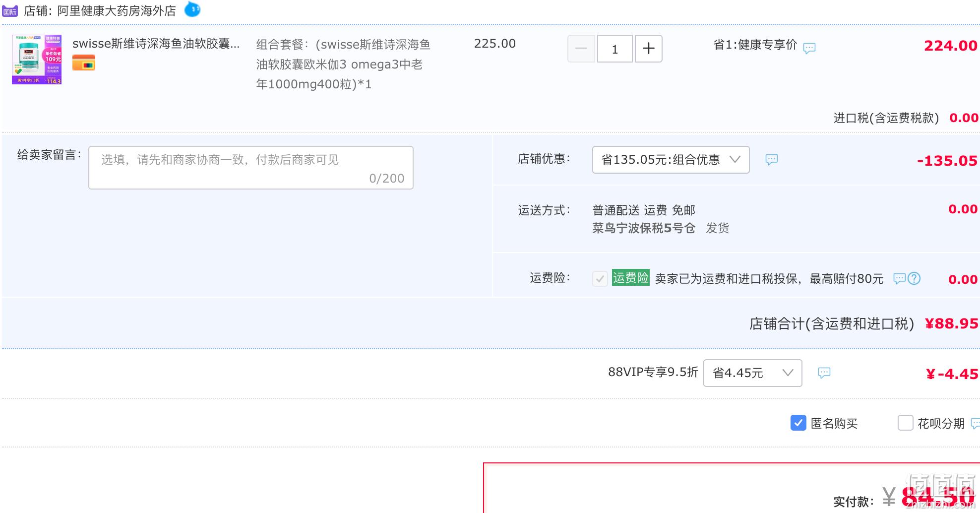Click the 组合套餐 package description text
Viewport: 980px width, 513px height.
pyautogui.click(x=343, y=64)
